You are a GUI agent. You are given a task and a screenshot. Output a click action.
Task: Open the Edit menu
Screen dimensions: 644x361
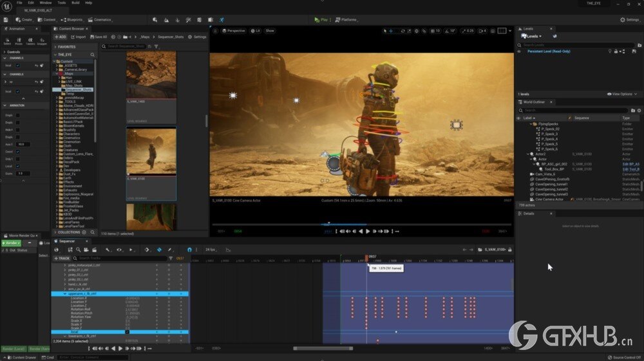[31, 3]
